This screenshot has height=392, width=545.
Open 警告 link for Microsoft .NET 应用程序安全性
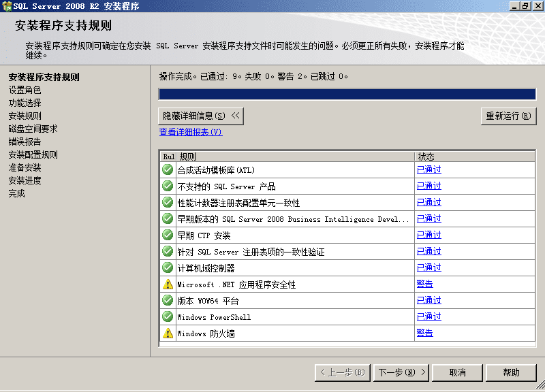[x=424, y=284]
